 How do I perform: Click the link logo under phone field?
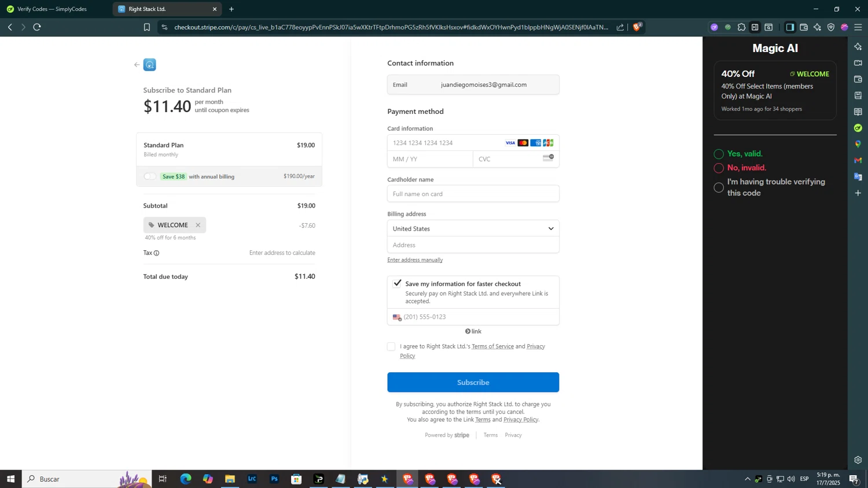tap(473, 331)
